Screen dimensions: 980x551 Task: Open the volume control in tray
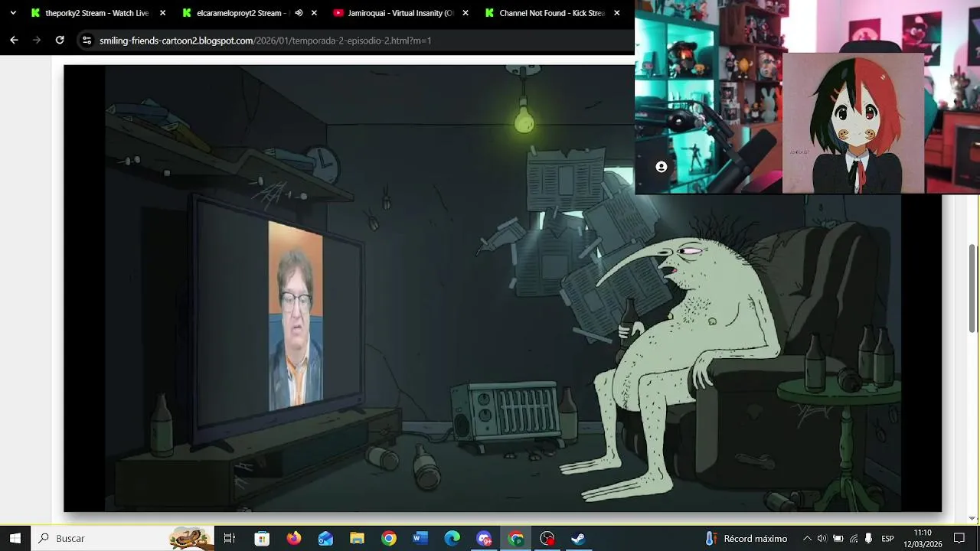tap(822, 538)
